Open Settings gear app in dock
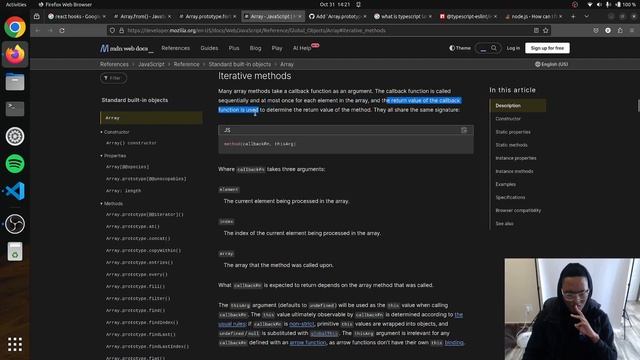Viewport: 640px width, 360px height. tap(15, 136)
